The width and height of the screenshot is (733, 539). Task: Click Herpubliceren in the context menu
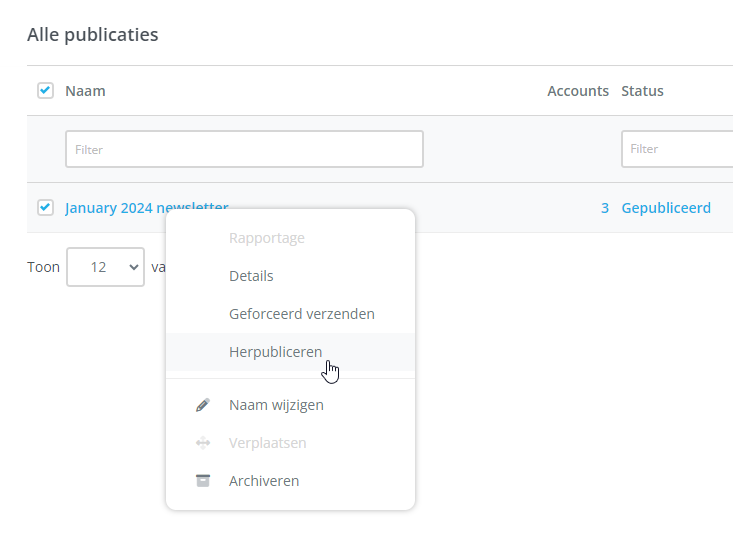(x=275, y=352)
